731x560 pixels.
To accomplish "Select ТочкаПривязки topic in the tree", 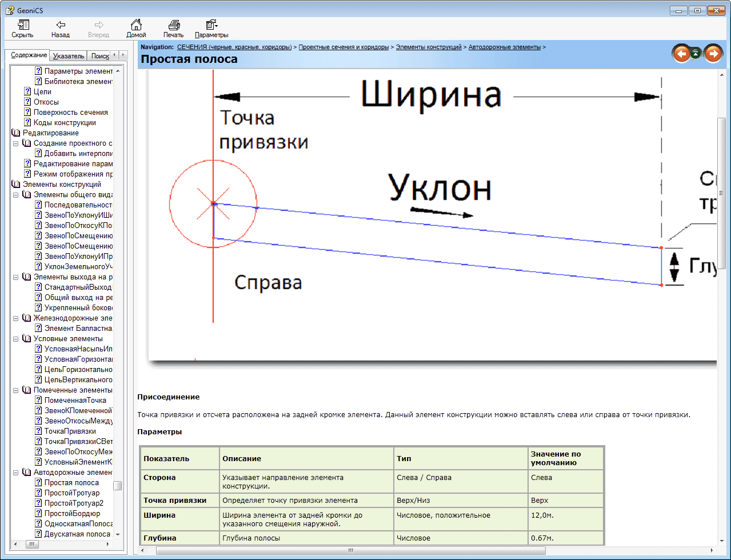I will point(70,431).
